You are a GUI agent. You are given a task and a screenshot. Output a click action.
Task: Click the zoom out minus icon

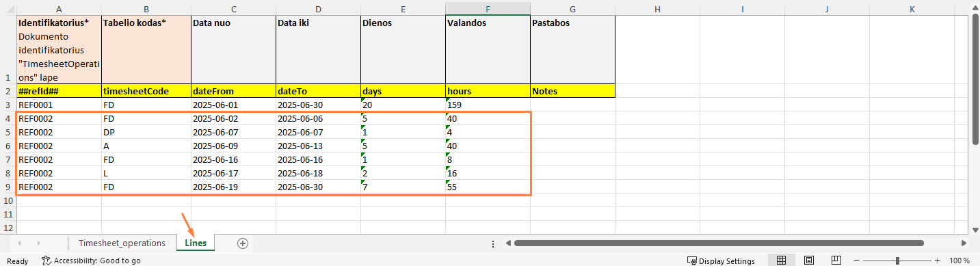click(855, 261)
